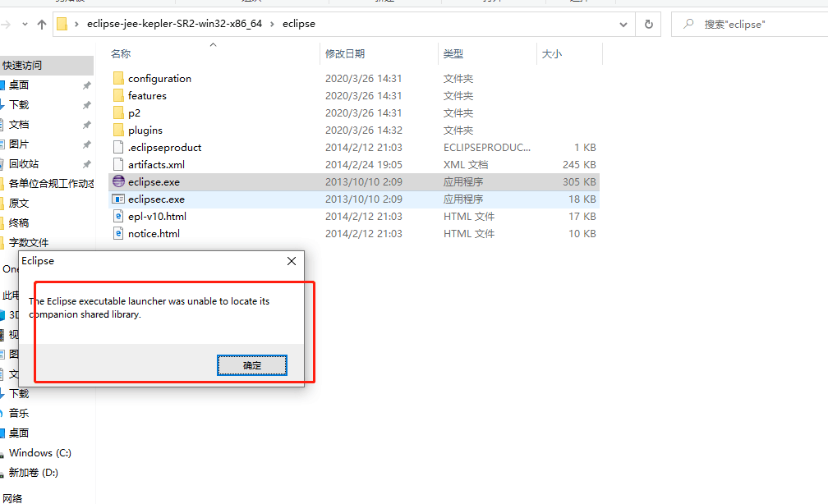Open 桌面 above Windows (C:)

click(x=19, y=433)
